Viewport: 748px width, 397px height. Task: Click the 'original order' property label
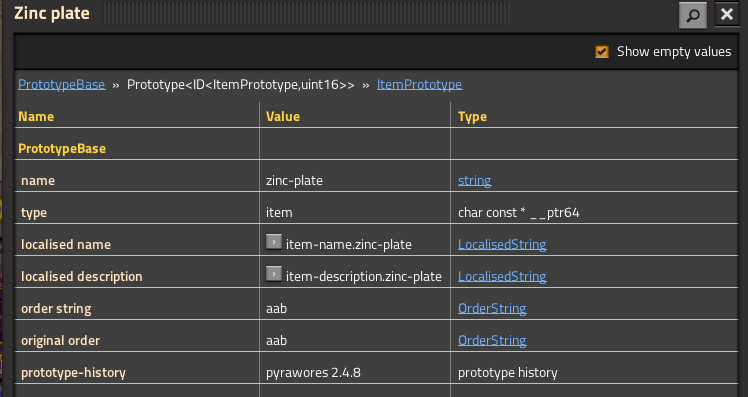point(61,340)
